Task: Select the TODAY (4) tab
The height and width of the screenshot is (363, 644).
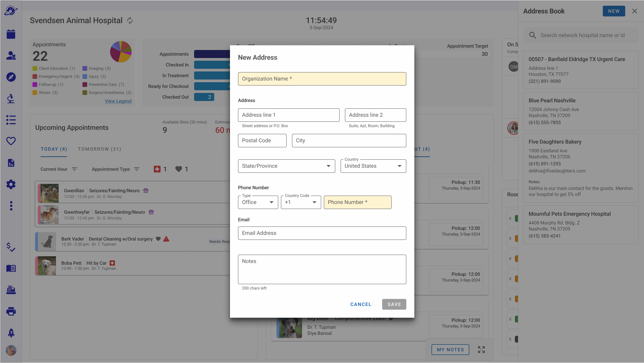Action: [54, 149]
